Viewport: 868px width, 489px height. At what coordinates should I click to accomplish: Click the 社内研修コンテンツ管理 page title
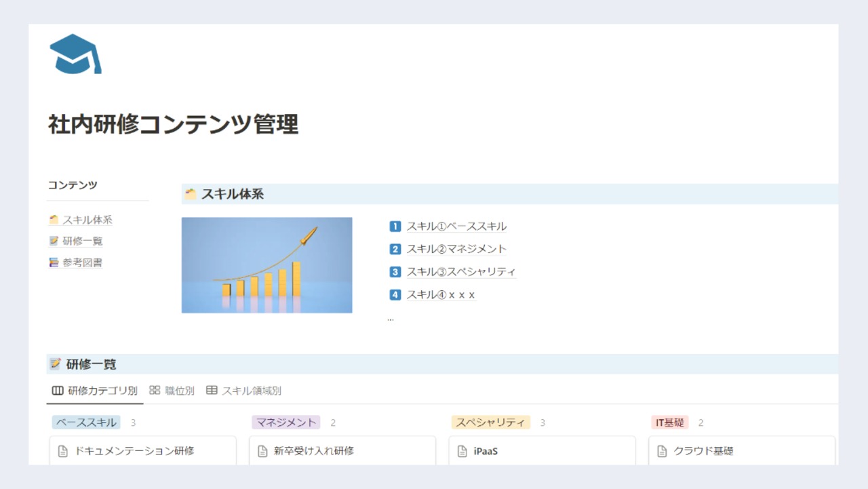174,125
